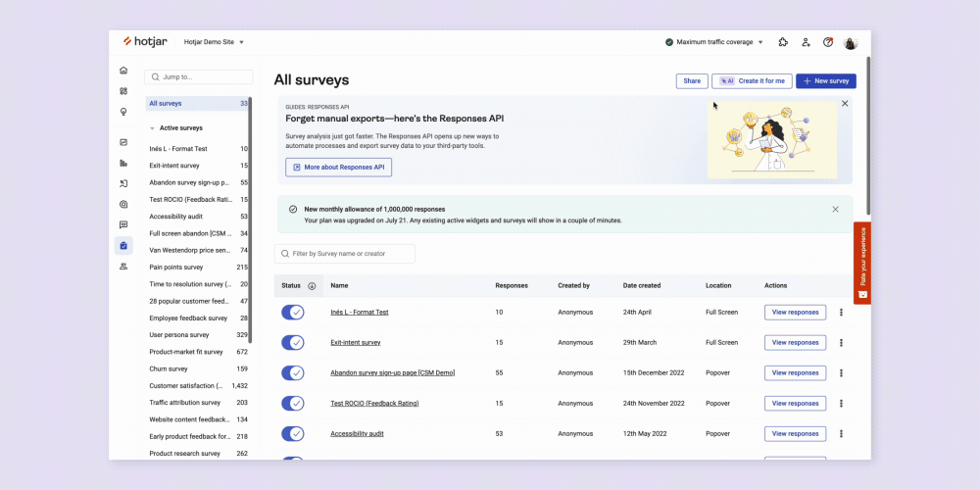Open the user avatar menu

tap(851, 42)
